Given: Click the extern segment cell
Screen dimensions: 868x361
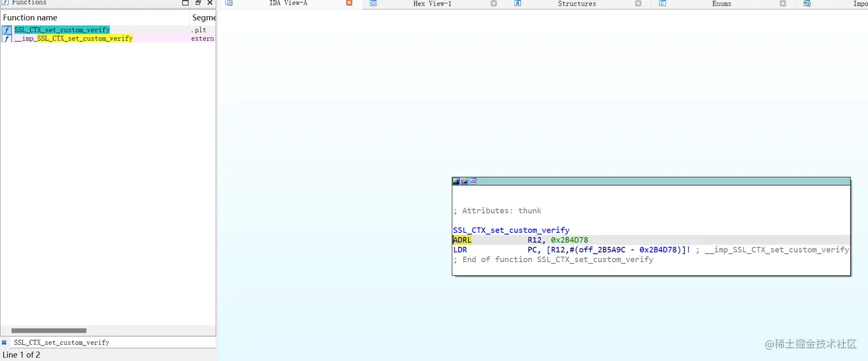Looking at the screenshot, I should 203,39.
